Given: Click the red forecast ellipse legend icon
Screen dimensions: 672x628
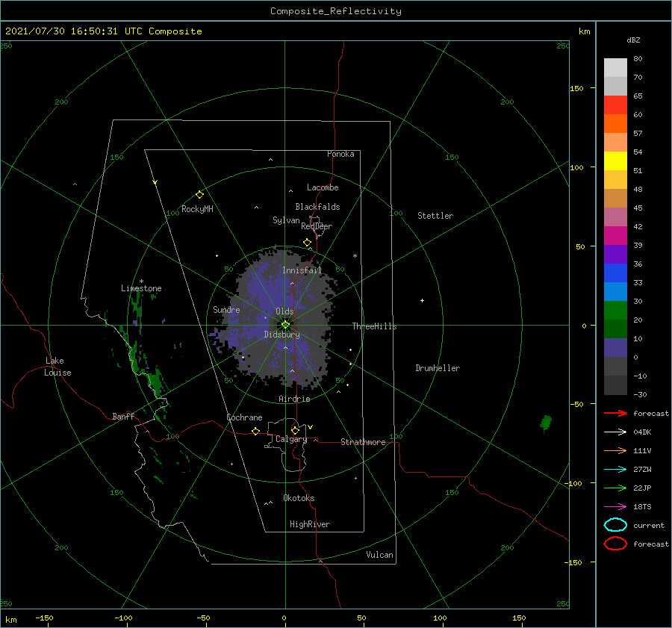Looking at the screenshot, I should (x=615, y=544).
